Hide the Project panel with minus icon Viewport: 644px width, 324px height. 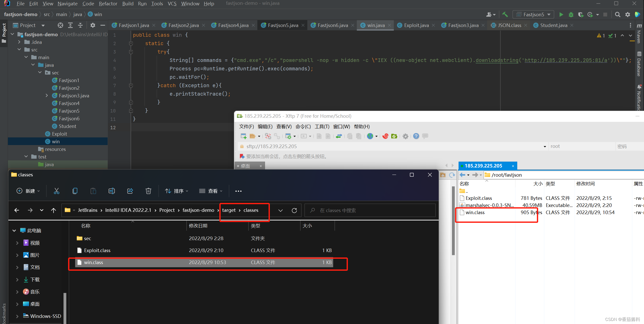(x=103, y=25)
